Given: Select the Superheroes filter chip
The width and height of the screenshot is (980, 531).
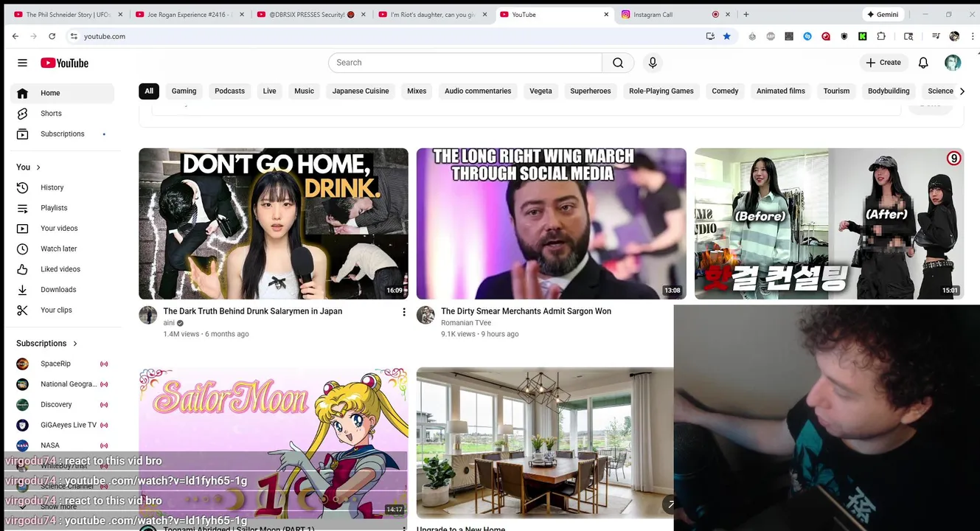Looking at the screenshot, I should (x=591, y=91).
